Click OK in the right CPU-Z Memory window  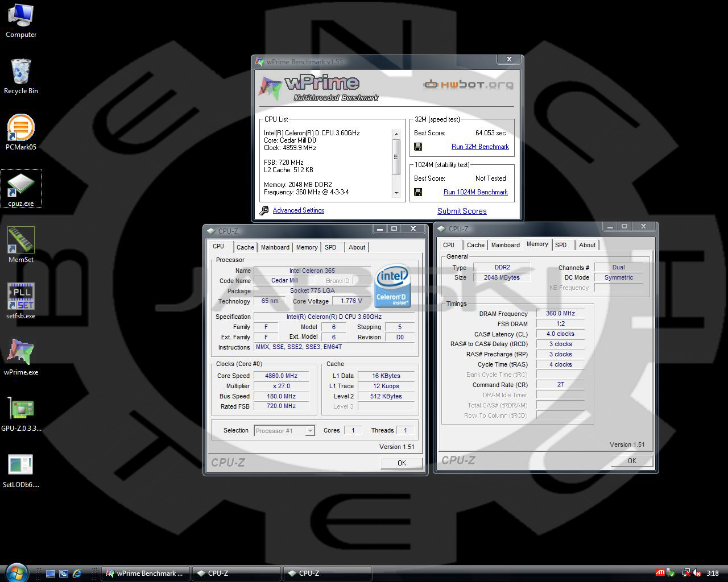point(632,460)
